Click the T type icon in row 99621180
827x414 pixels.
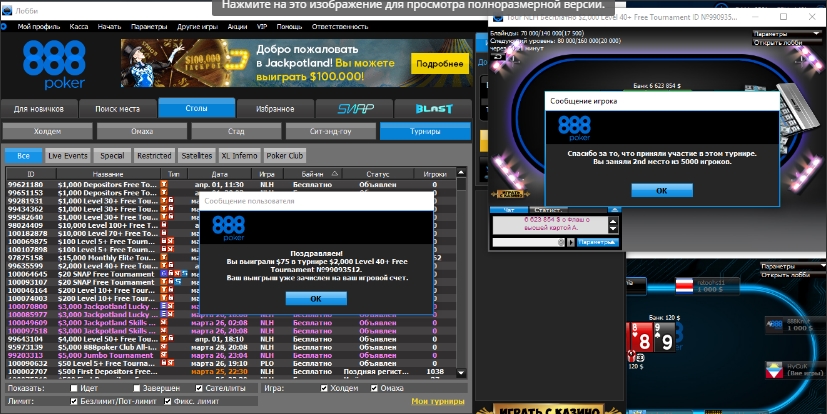click(x=164, y=185)
